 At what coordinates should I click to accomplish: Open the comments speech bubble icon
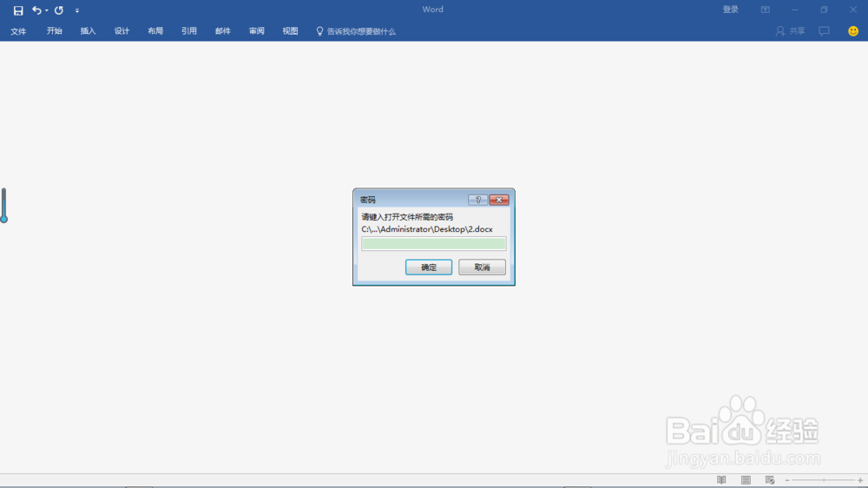(x=825, y=31)
